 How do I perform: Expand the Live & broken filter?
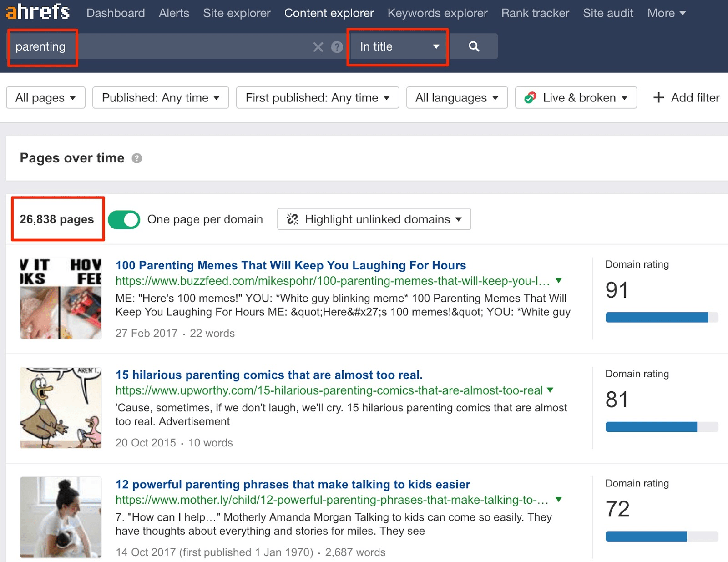pyautogui.click(x=576, y=98)
